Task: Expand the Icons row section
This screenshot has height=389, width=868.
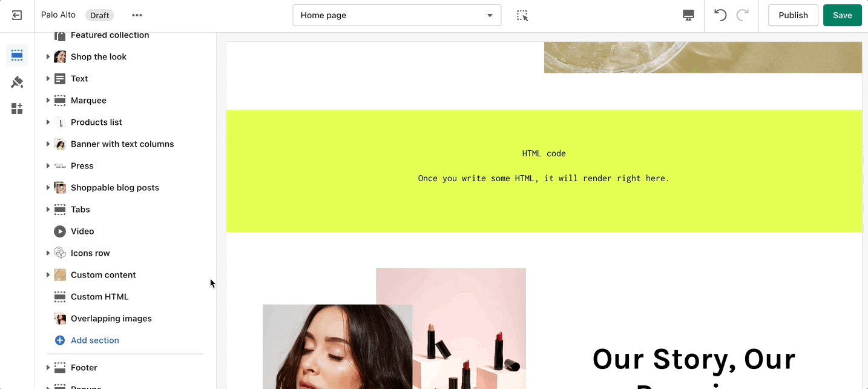Action: 48,253
